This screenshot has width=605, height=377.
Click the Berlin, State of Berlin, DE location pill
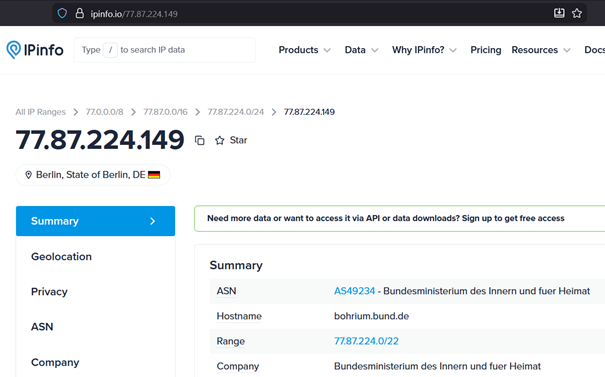(x=93, y=175)
